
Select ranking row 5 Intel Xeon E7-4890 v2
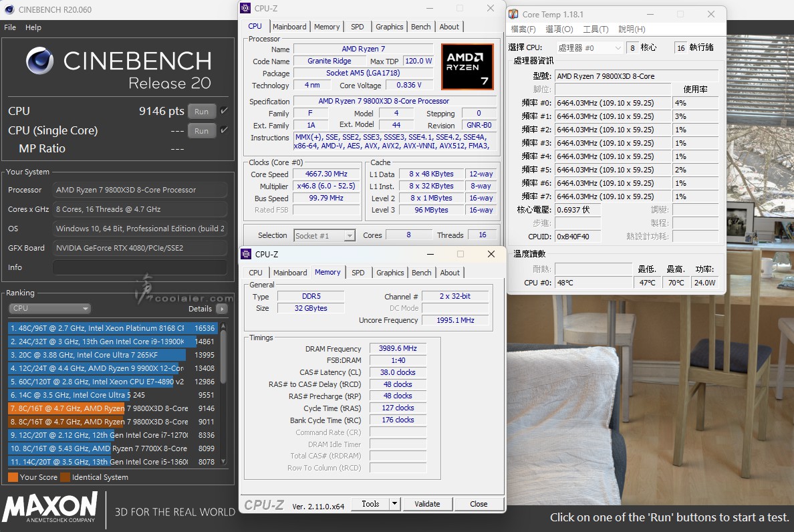coord(112,382)
